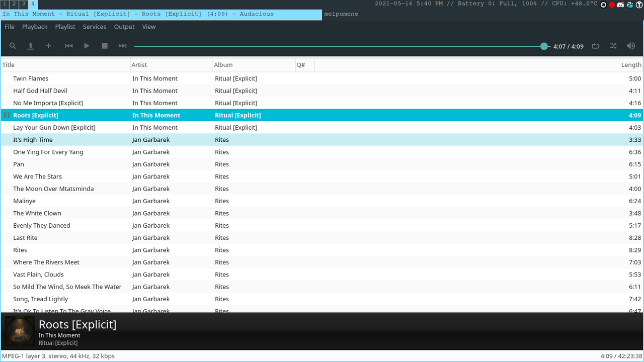Select No Me Importa [Explicit] track
The image size is (644, 362).
(322, 103)
